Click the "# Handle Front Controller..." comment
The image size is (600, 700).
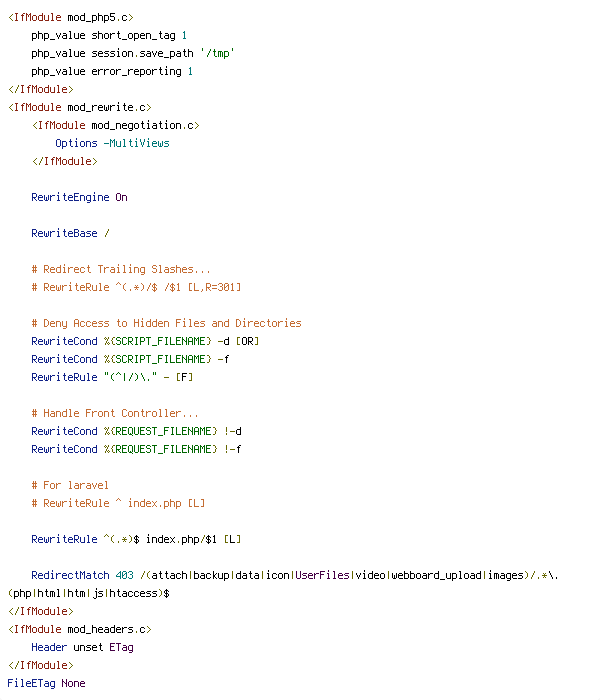click(x=115, y=413)
